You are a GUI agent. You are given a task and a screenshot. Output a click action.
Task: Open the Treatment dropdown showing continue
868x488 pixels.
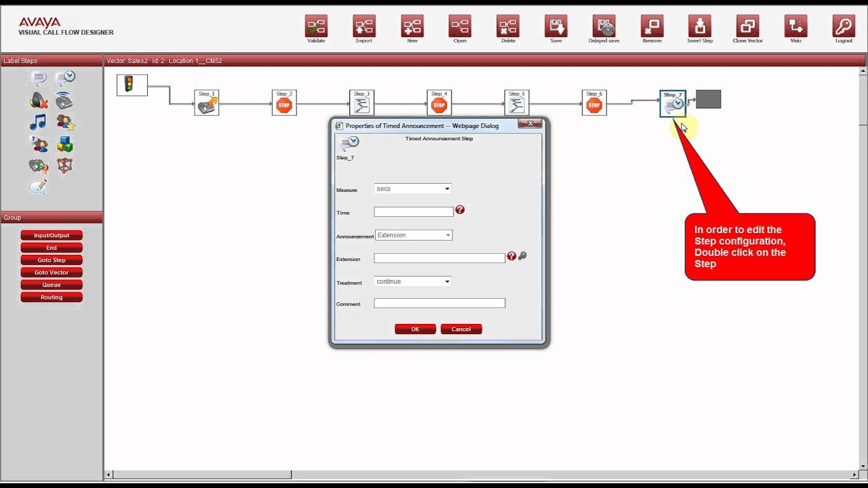tap(413, 281)
